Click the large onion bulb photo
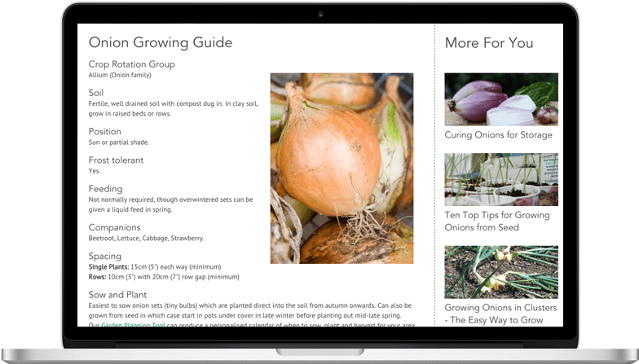This screenshot has width=639, height=364. coord(342,169)
